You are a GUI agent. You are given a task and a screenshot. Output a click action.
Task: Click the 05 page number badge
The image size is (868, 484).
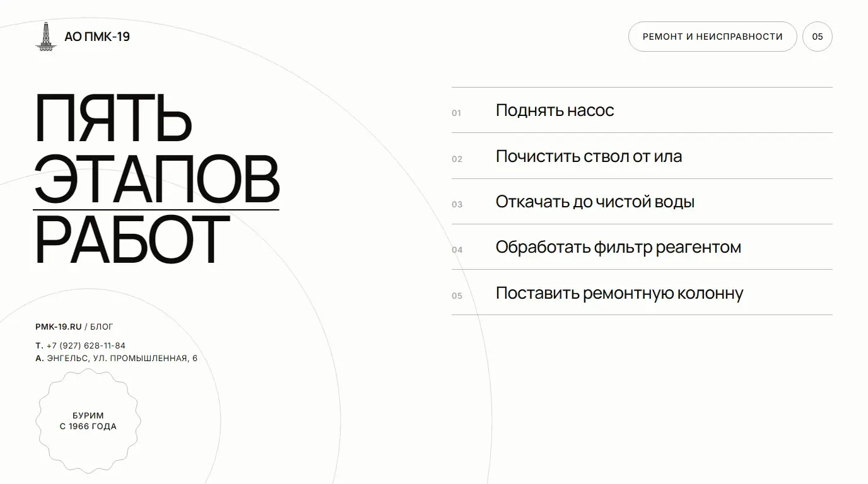818,37
